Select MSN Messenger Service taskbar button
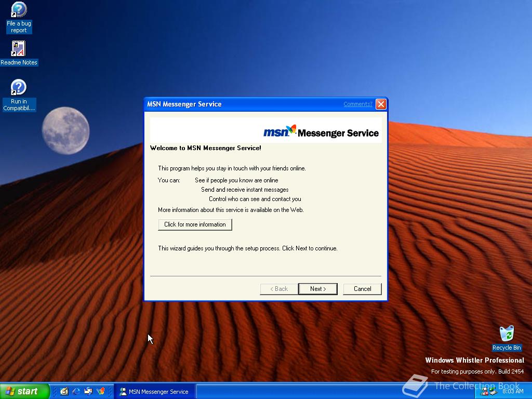532x399 pixels. [154, 392]
